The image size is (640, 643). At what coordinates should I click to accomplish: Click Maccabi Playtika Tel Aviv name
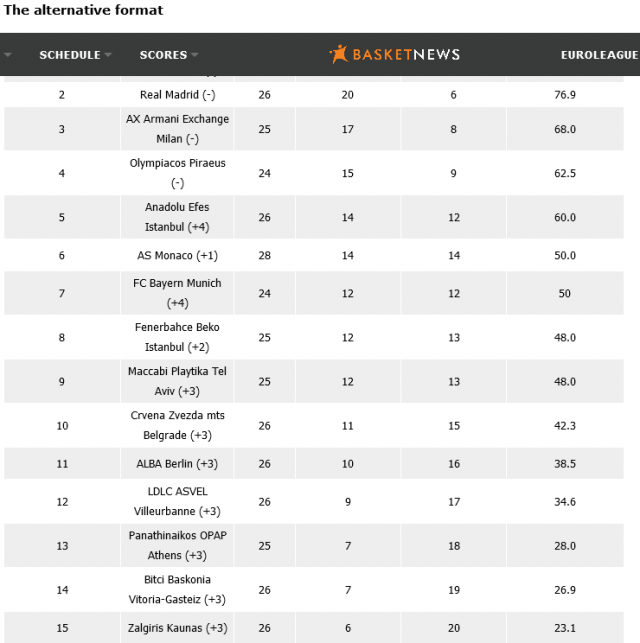click(178, 381)
